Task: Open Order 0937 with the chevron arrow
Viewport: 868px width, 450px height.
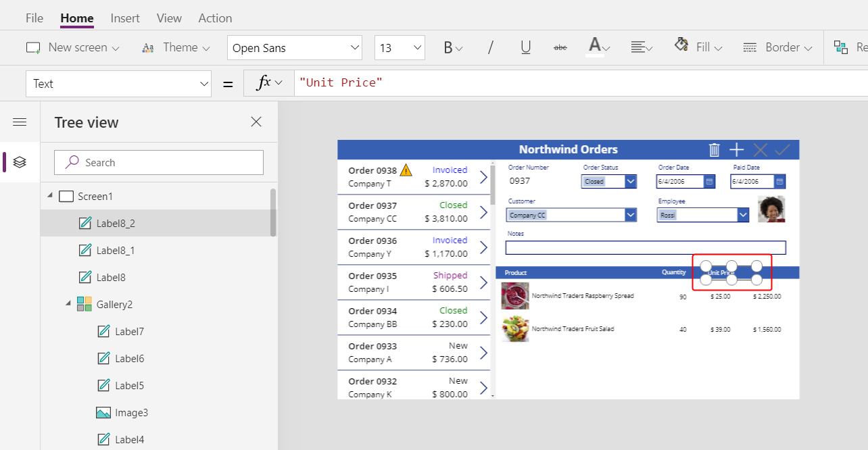Action: [483, 212]
